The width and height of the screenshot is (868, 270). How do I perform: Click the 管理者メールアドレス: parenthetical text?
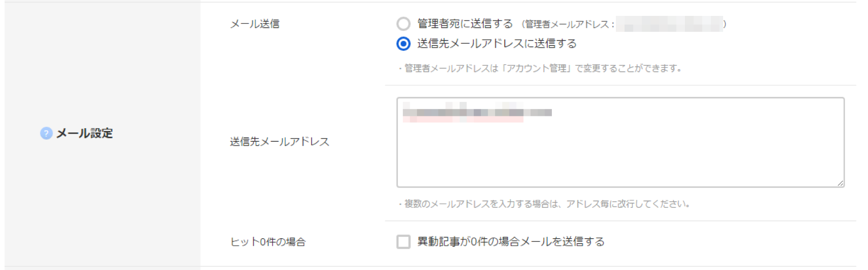coord(568,24)
